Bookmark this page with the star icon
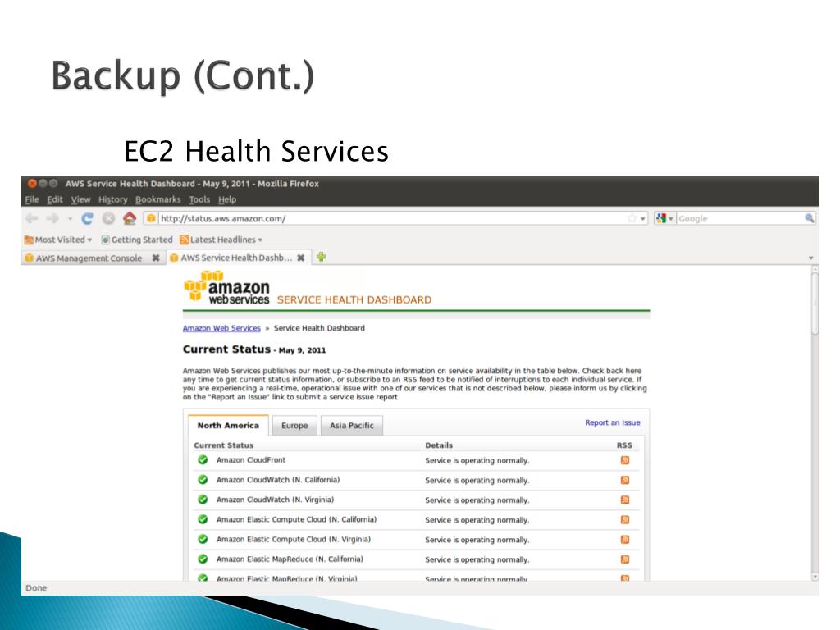 coord(632,218)
